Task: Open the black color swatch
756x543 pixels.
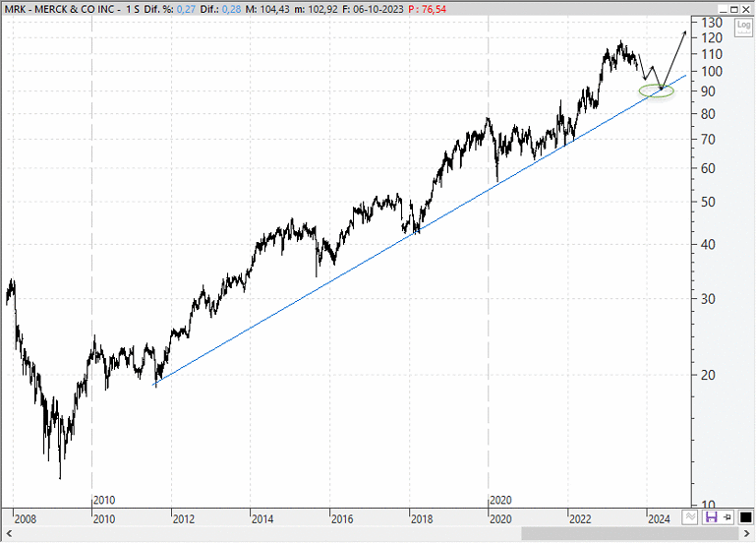Action: pos(745,517)
